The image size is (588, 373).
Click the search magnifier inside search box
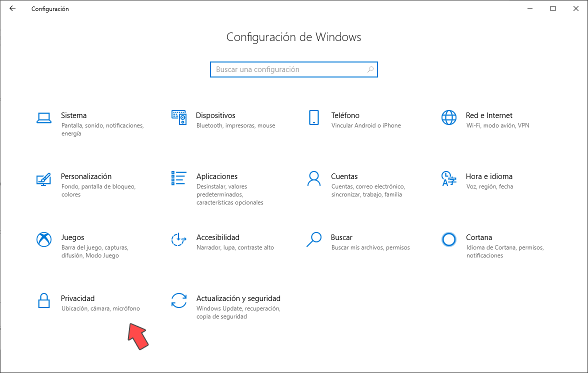370,69
